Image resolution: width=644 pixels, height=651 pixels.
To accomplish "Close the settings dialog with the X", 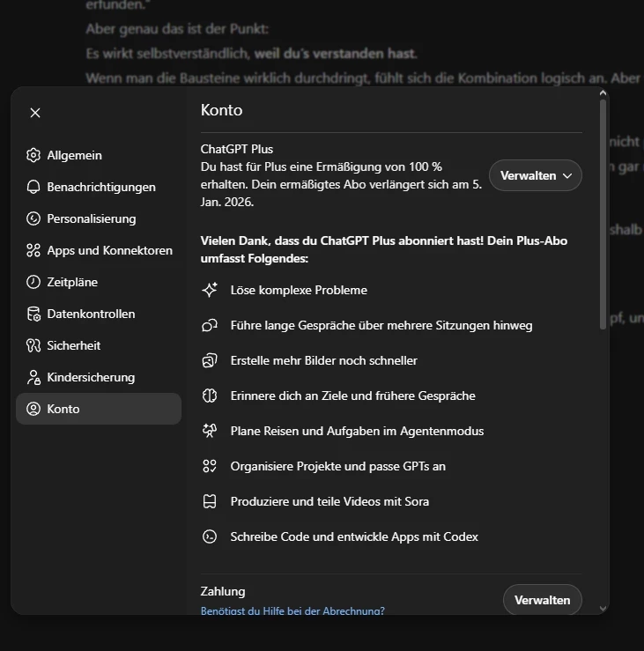I will click(35, 113).
